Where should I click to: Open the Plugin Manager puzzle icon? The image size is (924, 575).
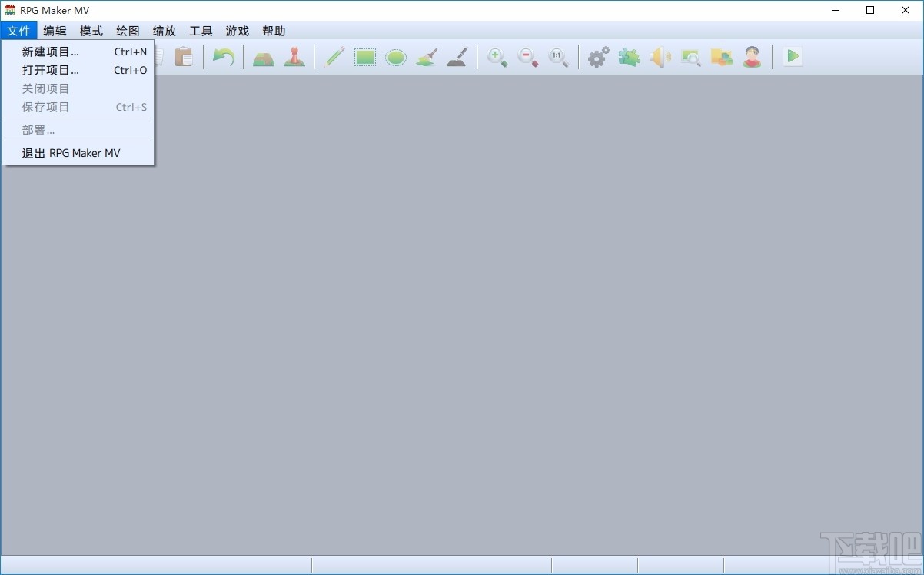point(629,56)
